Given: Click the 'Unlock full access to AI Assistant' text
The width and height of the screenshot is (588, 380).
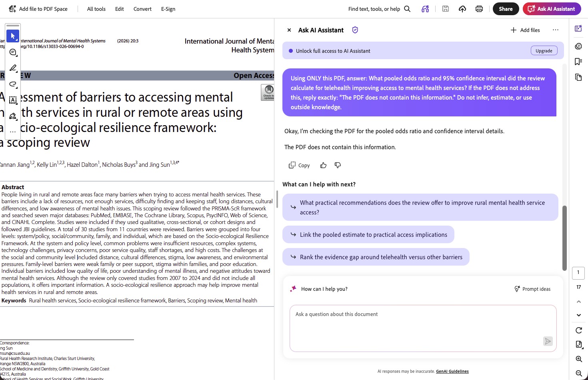Looking at the screenshot, I should click(333, 51).
